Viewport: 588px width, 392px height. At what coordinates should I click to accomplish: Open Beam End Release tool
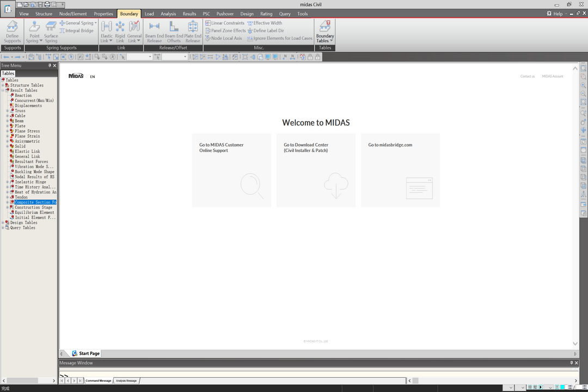pos(154,32)
